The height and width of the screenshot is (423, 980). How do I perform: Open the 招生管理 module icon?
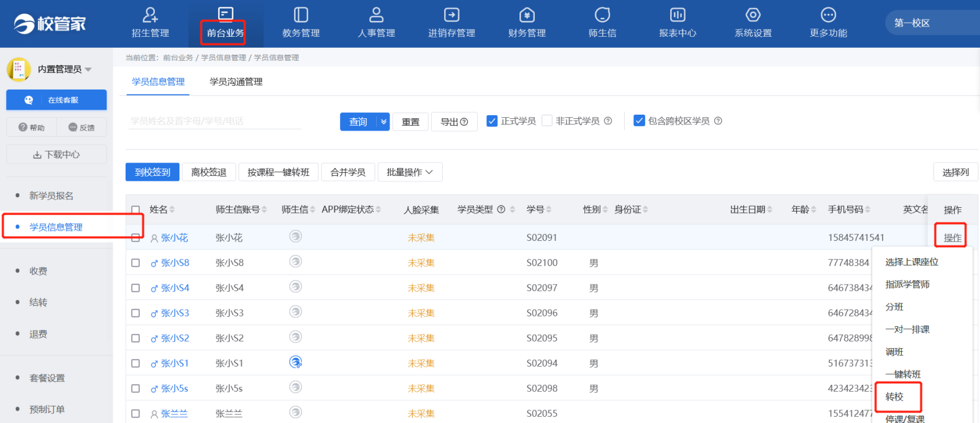click(x=150, y=15)
